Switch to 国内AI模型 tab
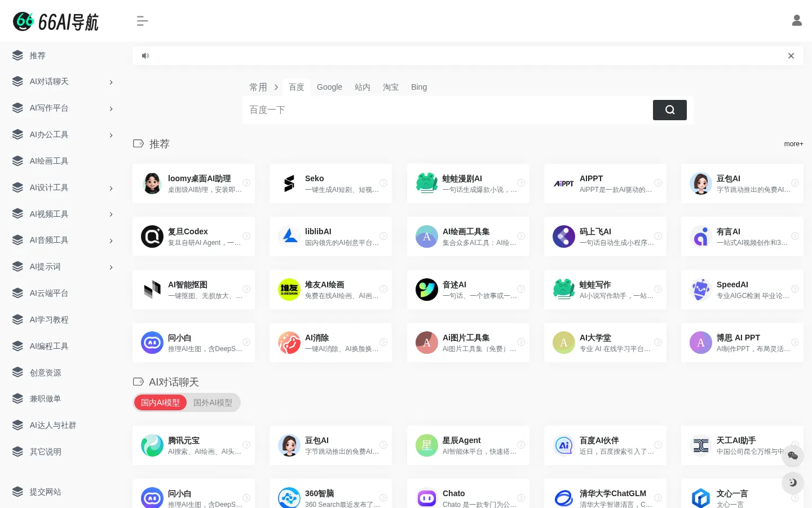The width and height of the screenshot is (812, 508). pos(160,402)
